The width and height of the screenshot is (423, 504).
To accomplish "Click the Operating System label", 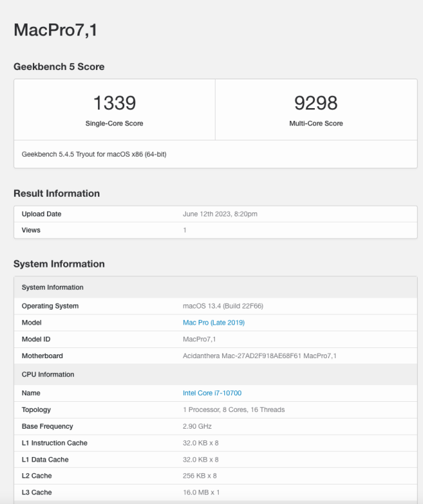I will 50,306.
